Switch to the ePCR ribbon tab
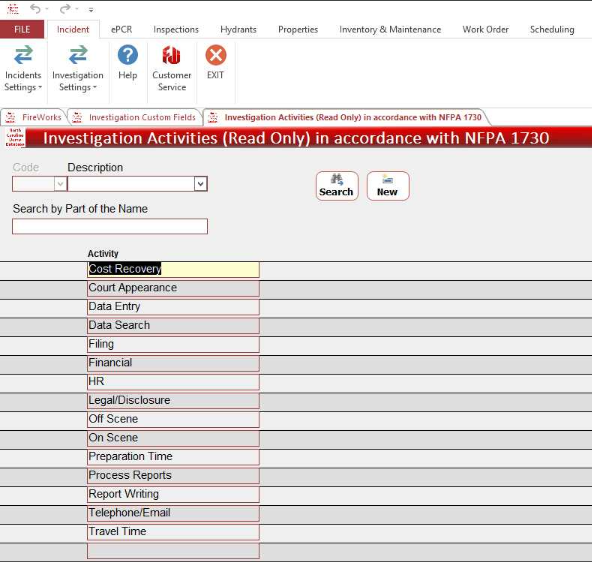Screen dimensions: 592x562 coord(122,29)
